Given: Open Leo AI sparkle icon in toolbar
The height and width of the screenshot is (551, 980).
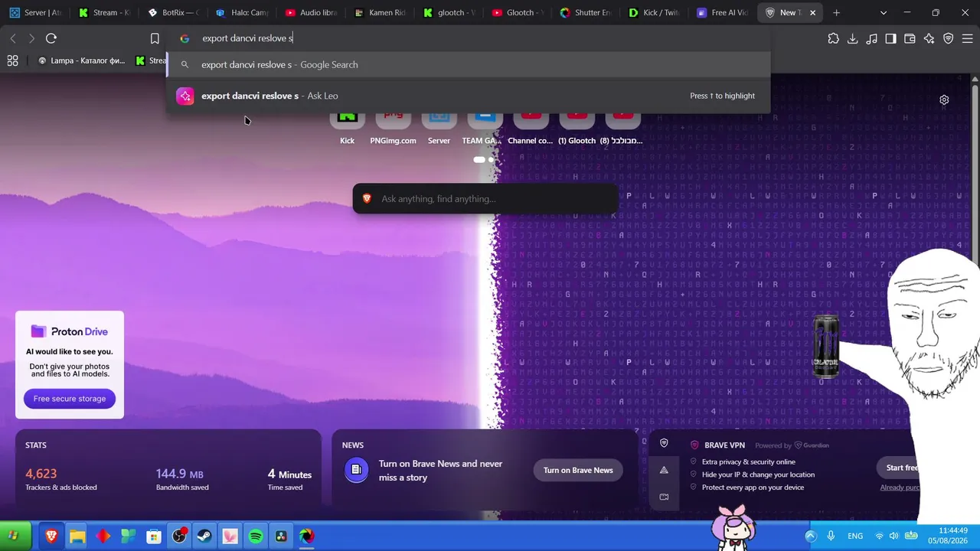Looking at the screenshot, I should (x=929, y=38).
